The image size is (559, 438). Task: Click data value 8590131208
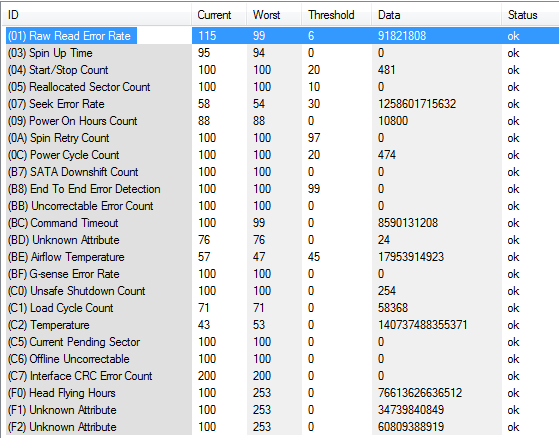tap(407, 223)
